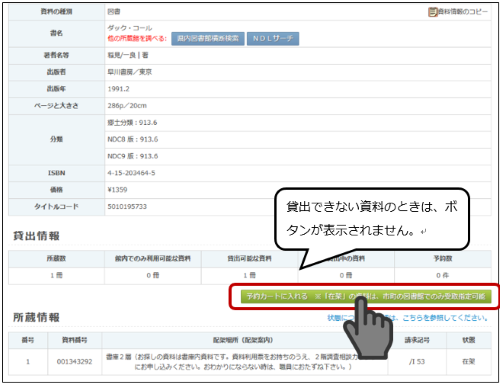Click the 資料の種類 row label

tap(56, 12)
